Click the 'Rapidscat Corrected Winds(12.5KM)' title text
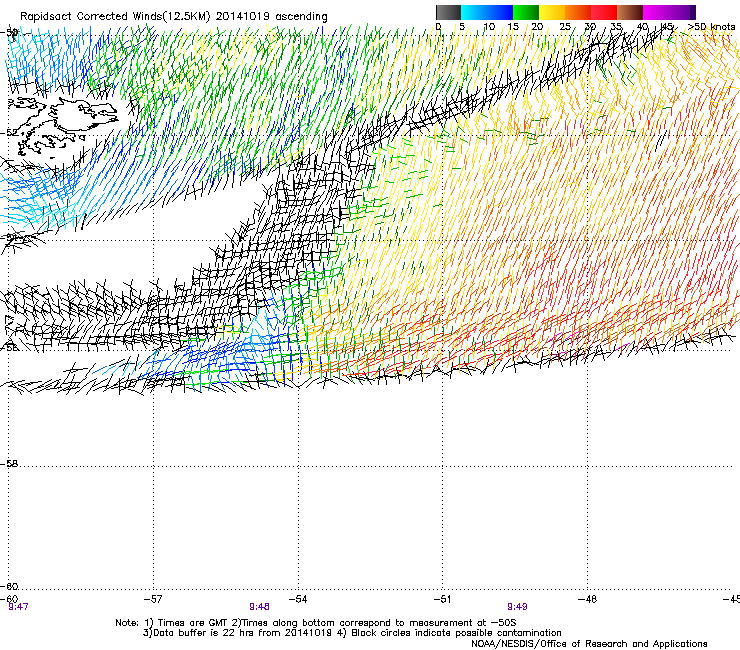The image size is (740, 650). click(115, 17)
